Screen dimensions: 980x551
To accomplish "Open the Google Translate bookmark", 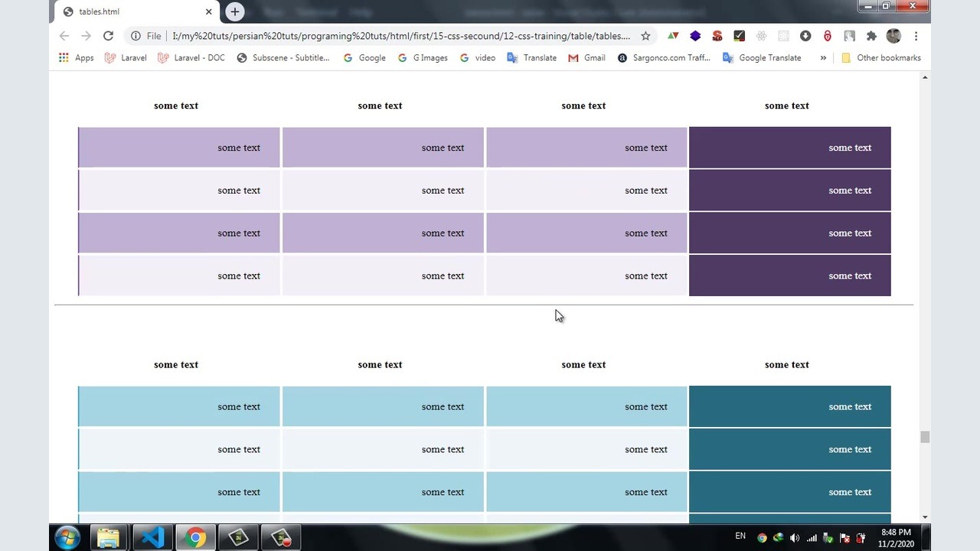I will tap(762, 57).
